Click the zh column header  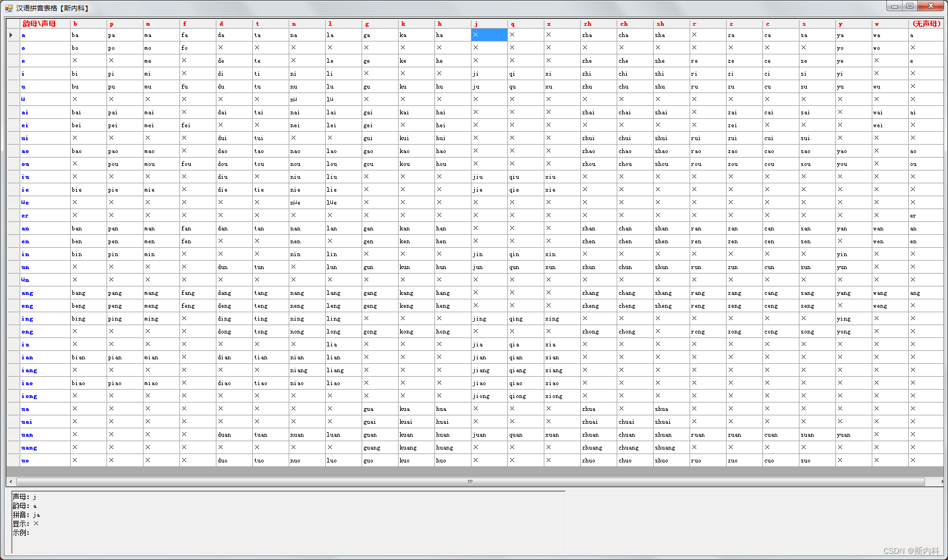coord(599,24)
